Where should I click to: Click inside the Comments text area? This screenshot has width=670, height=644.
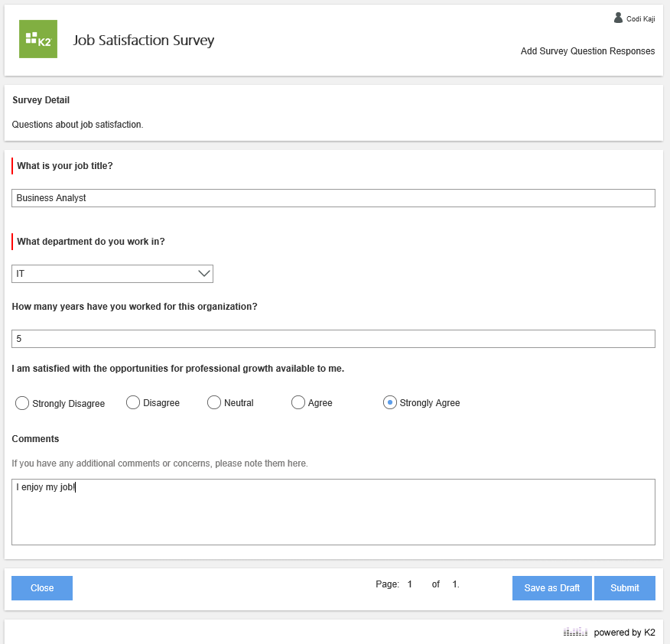(x=333, y=512)
